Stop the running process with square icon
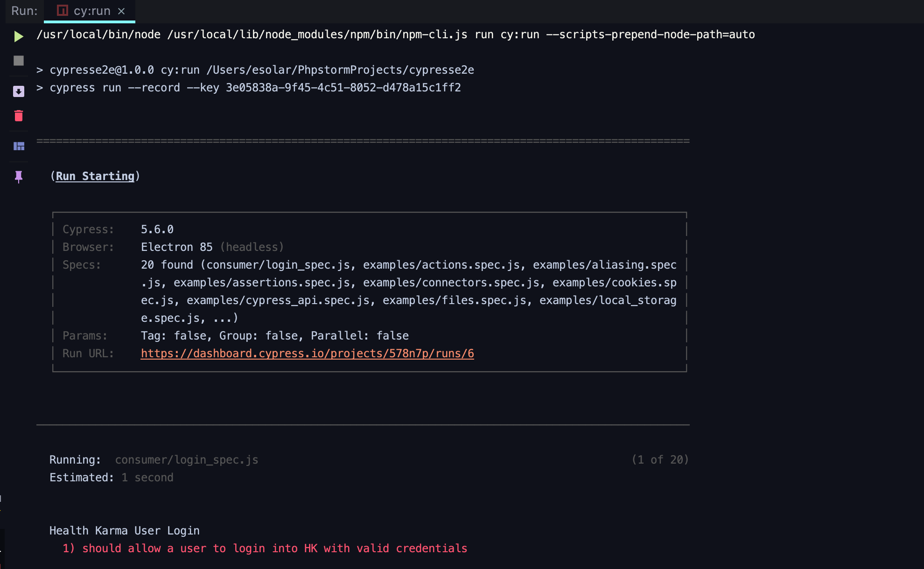The width and height of the screenshot is (924, 569). 19,61
